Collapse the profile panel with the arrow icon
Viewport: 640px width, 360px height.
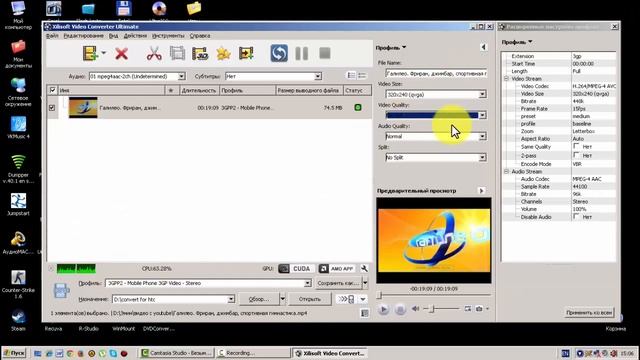[483, 47]
